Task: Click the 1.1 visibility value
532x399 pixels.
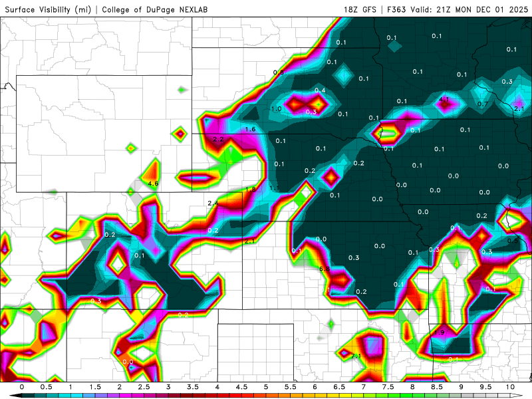Action: (x=274, y=188)
